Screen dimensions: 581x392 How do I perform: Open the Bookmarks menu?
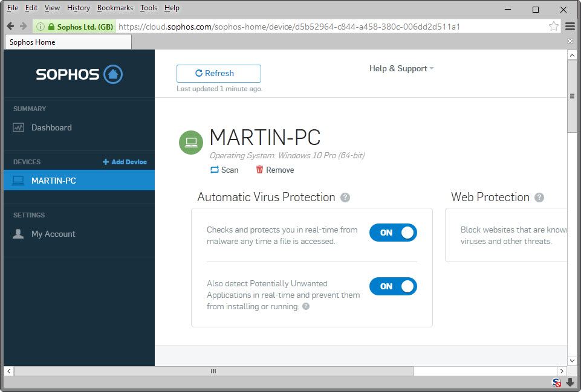click(x=115, y=8)
